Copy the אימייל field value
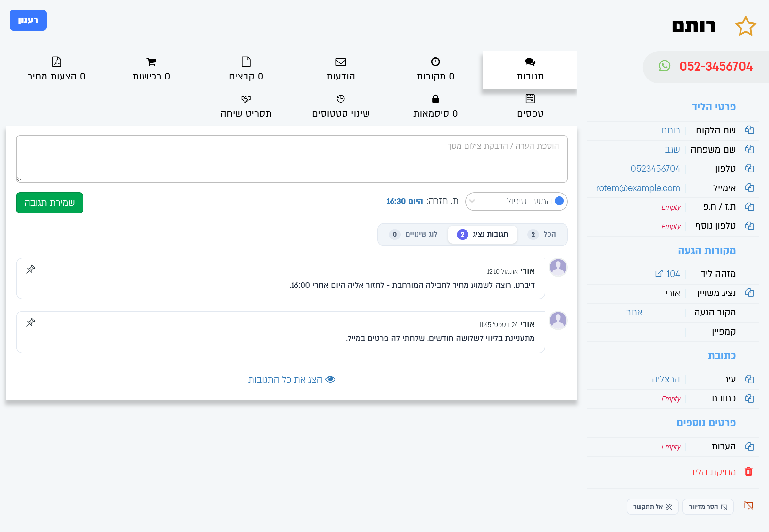This screenshot has width=769, height=532. coord(749,188)
